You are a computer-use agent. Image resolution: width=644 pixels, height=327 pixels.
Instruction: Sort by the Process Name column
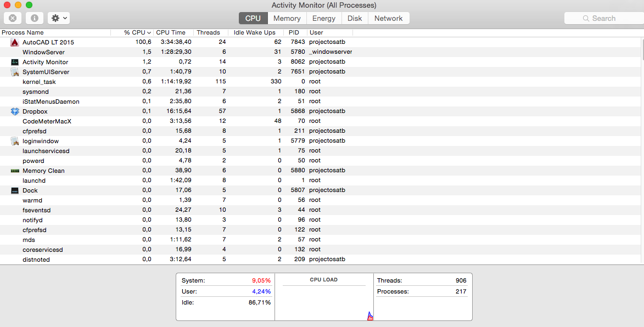(x=55, y=32)
